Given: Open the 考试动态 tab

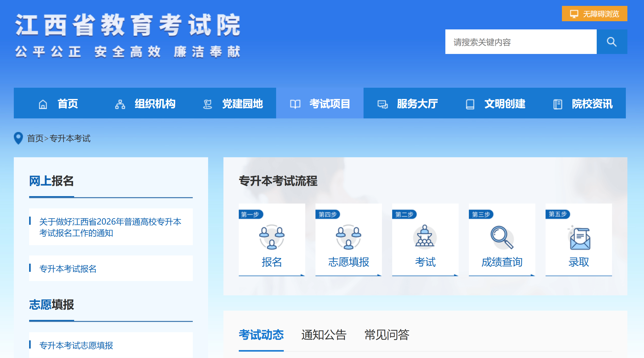Looking at the screenshot, I should click(261, 334).
